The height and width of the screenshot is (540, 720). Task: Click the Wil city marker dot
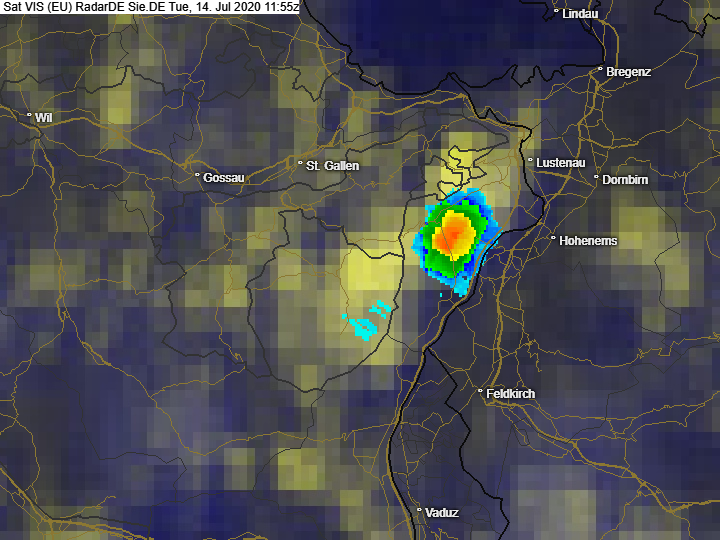coord(29,116)
